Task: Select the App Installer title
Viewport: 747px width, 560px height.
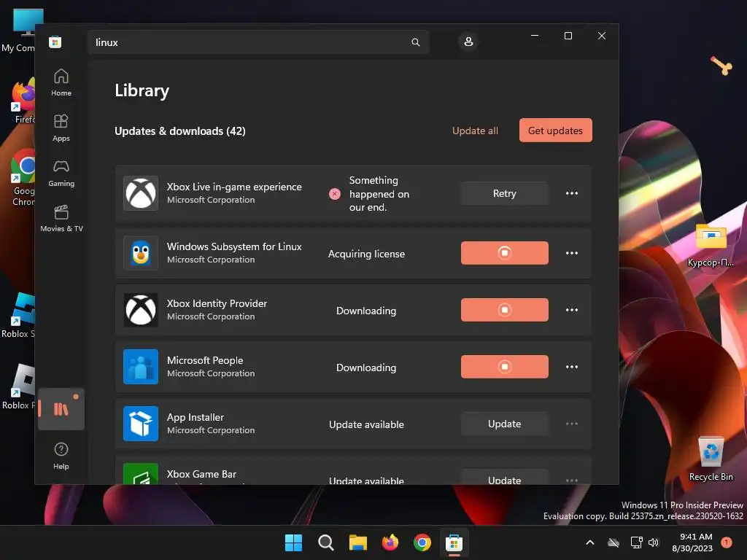Action: (196, 417)
